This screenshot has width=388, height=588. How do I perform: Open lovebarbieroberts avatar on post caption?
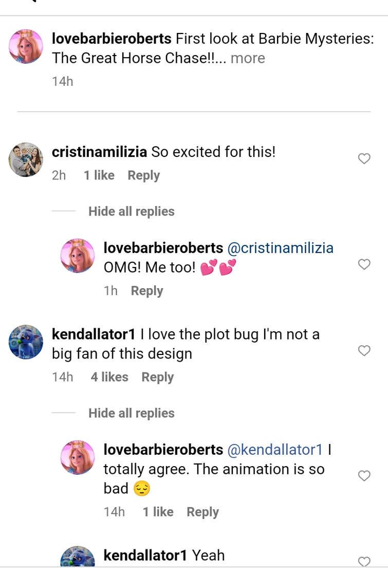26,47
